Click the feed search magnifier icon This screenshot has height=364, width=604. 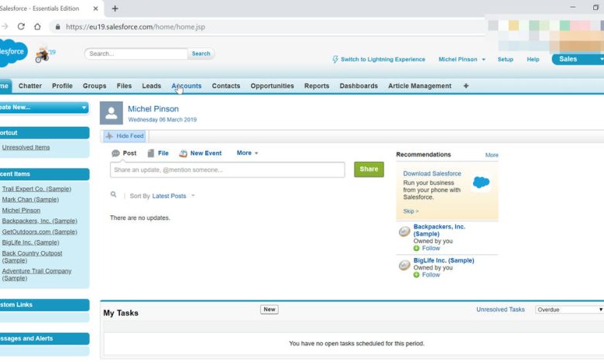coord(113,195)
